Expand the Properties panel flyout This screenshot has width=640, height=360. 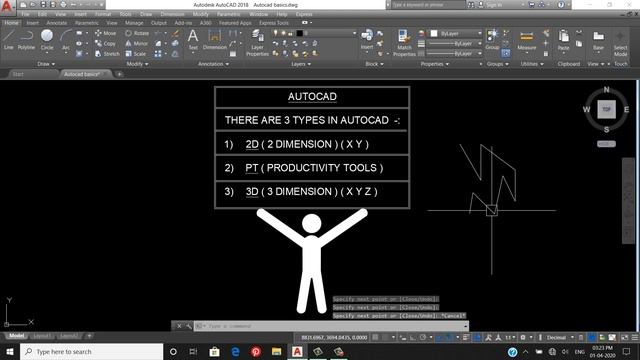435,64
